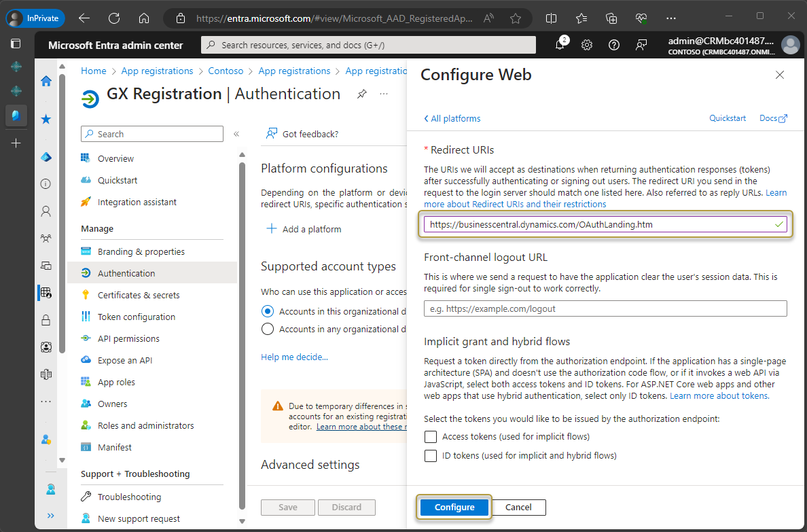Open Favorites star in the left rail
This screenshot has width=807, height=532.
point(46,120)
